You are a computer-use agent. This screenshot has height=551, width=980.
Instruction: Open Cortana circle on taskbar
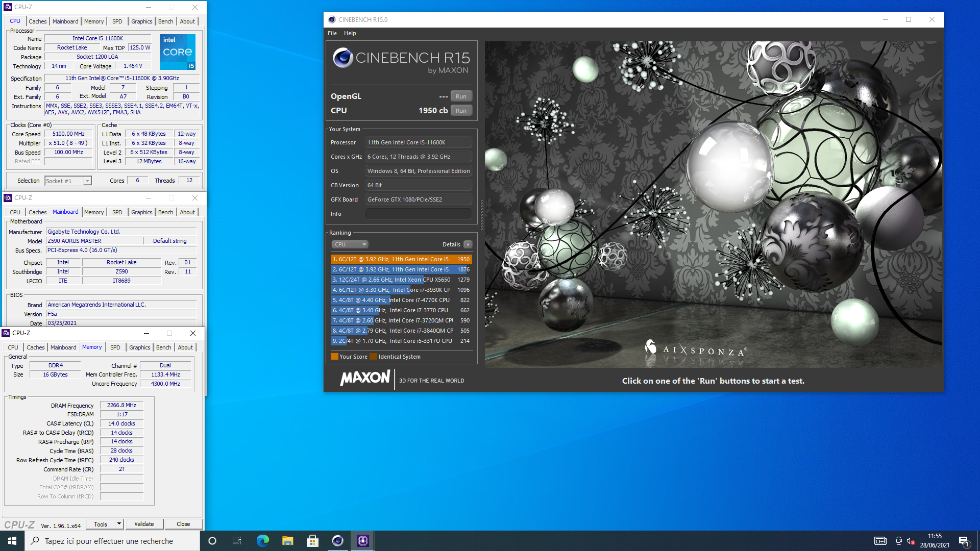[x=212, y=541]
